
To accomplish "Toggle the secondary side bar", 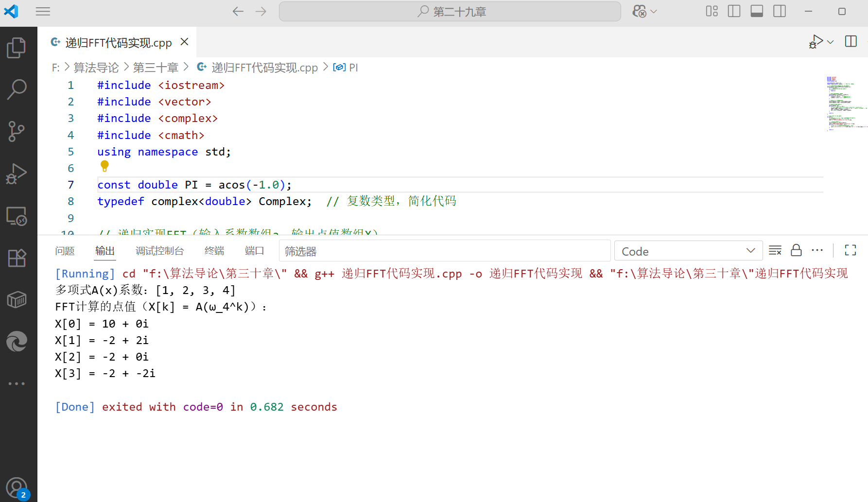I will pyautogui.click(x=780, y=11).
